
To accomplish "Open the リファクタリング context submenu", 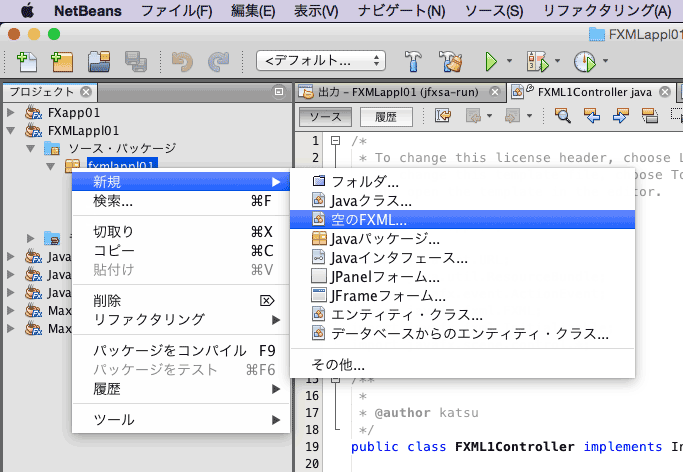I will [x=181, y=320].
